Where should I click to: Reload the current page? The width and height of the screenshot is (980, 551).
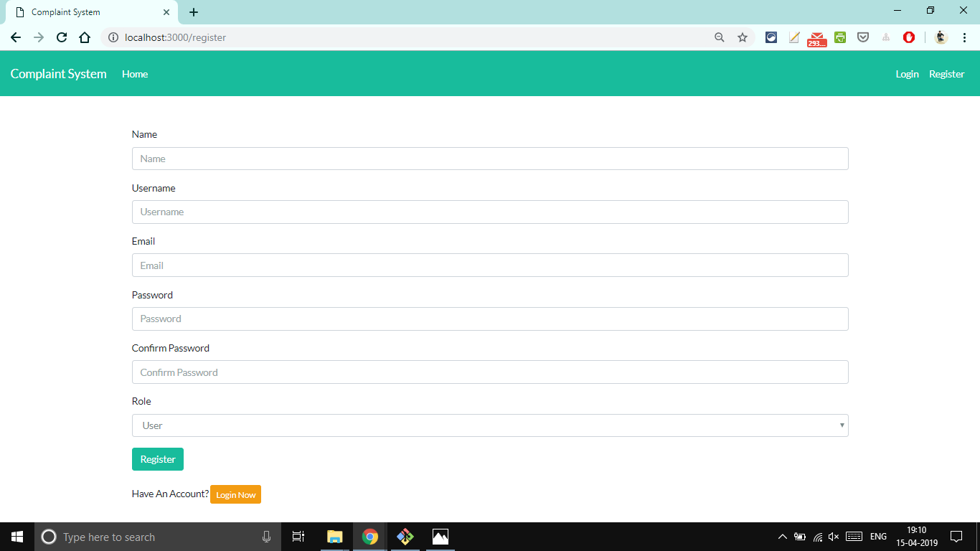(62, 37)
